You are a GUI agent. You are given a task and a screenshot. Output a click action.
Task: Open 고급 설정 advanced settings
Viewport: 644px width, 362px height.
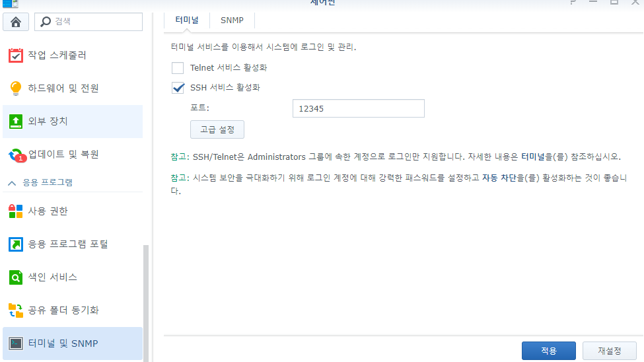[217, 129]
